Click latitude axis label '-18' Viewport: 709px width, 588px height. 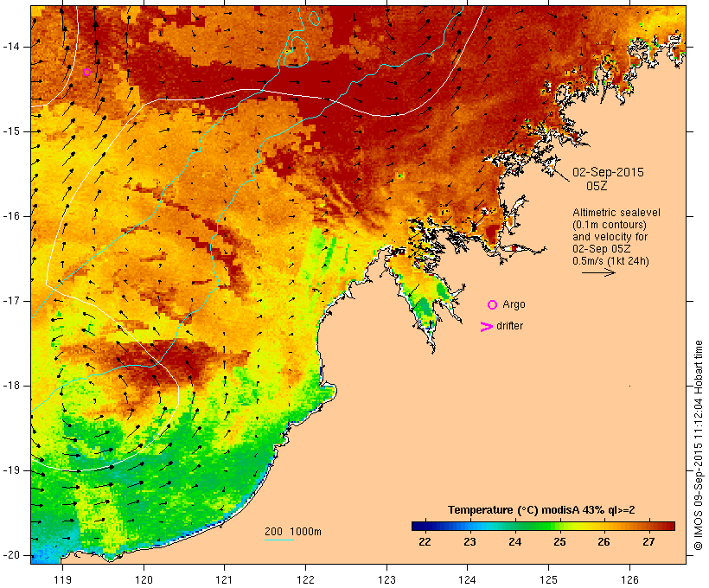point(11,386)
